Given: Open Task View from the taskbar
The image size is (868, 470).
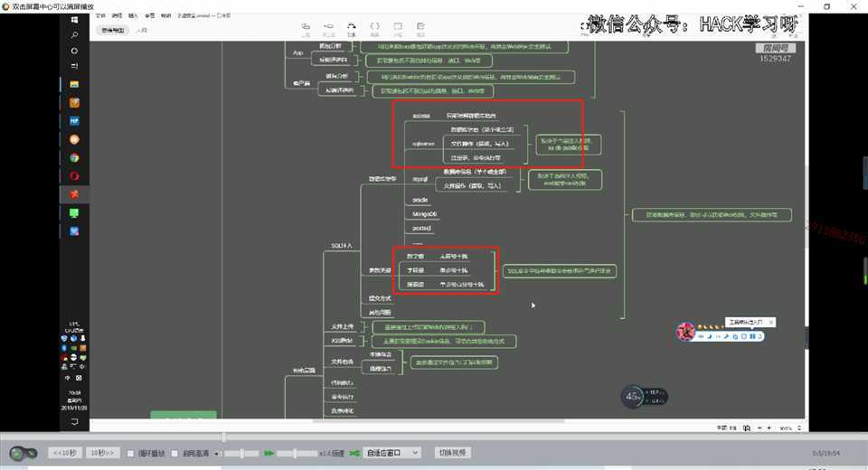Looking at the screenshot, I should point(74,66).
